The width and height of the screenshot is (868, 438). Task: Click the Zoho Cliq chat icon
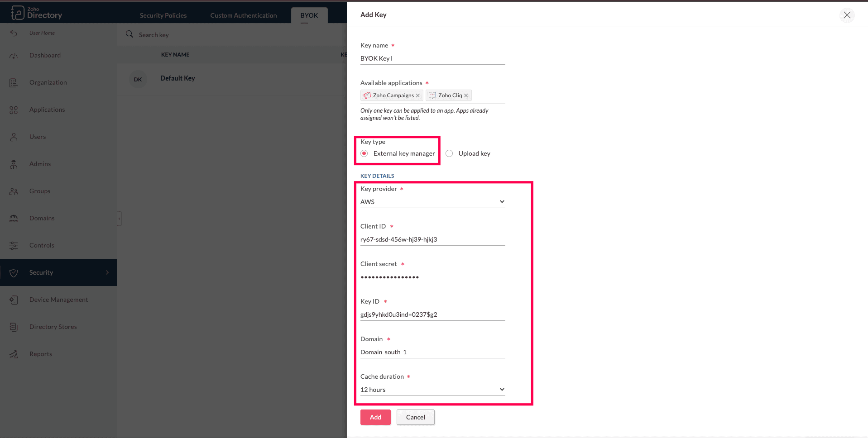(x=432, y=95)
